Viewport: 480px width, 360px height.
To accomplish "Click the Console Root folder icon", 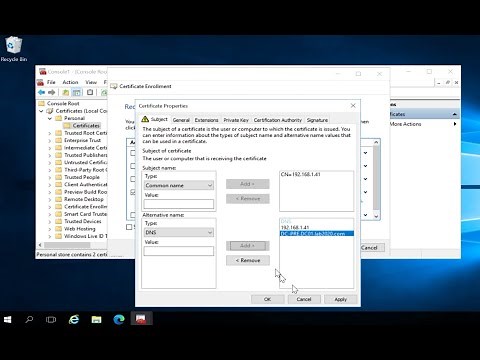I will (42, 103).
